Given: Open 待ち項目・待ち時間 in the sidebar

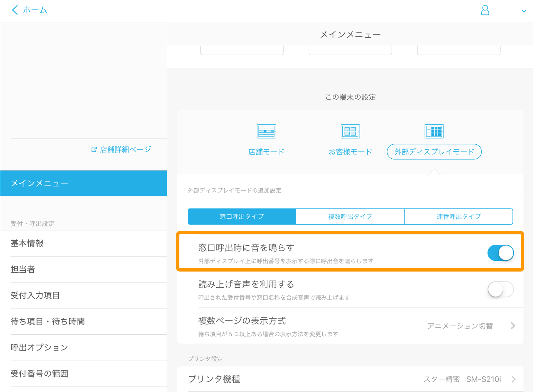Looking at the screenshot, I should tap(83, 322).
